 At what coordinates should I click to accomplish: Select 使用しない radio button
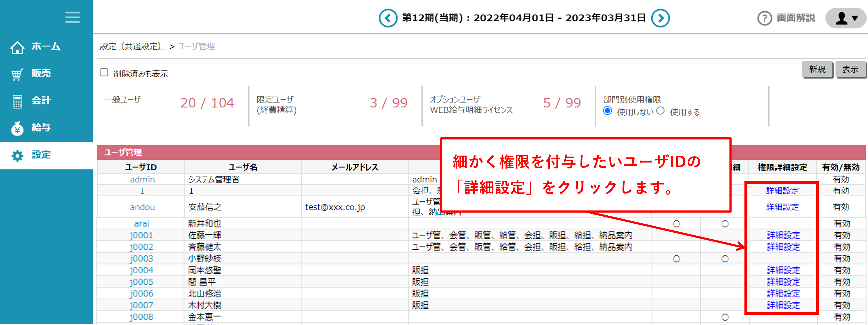pyautogui.click(x=608, y=111)
